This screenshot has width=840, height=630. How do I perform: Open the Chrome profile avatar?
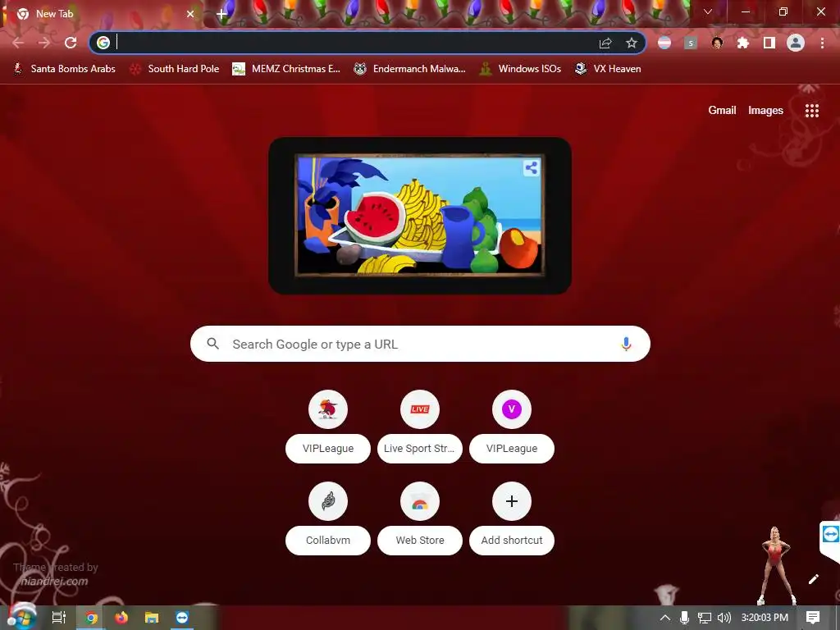(796, 43)
